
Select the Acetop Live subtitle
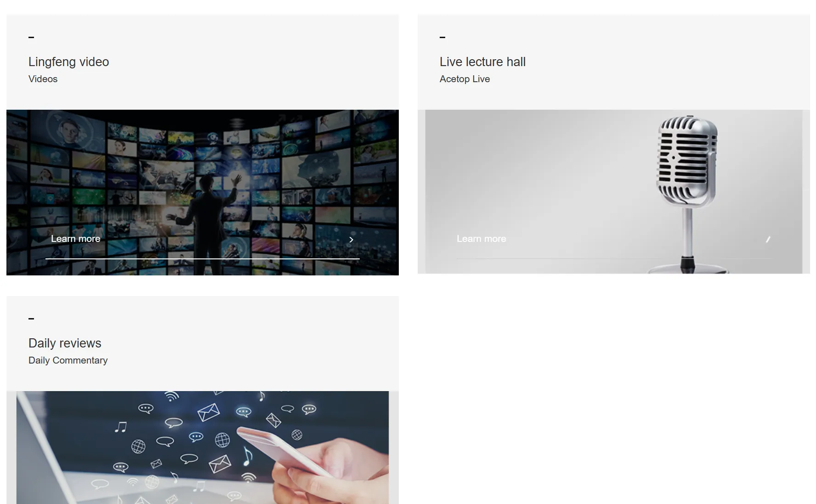click(x=465, y=79)
